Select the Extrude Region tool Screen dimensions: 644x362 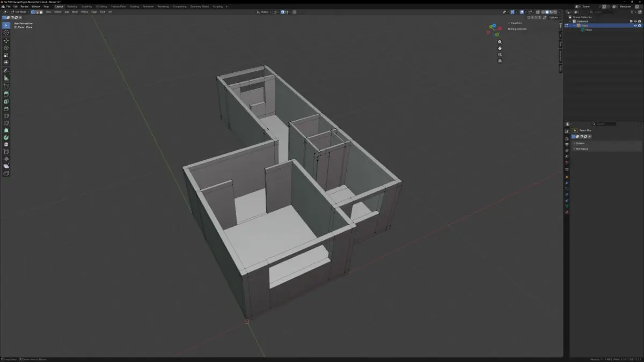click(6, 94)
